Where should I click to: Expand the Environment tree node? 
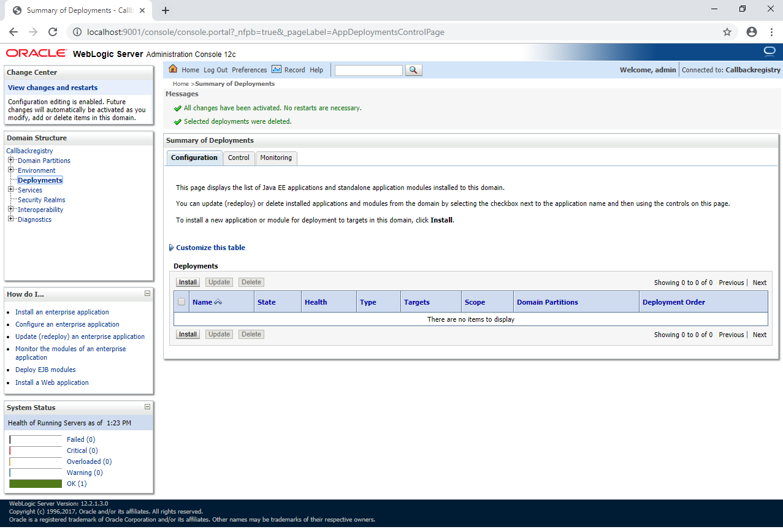click(x=11, y=170)
